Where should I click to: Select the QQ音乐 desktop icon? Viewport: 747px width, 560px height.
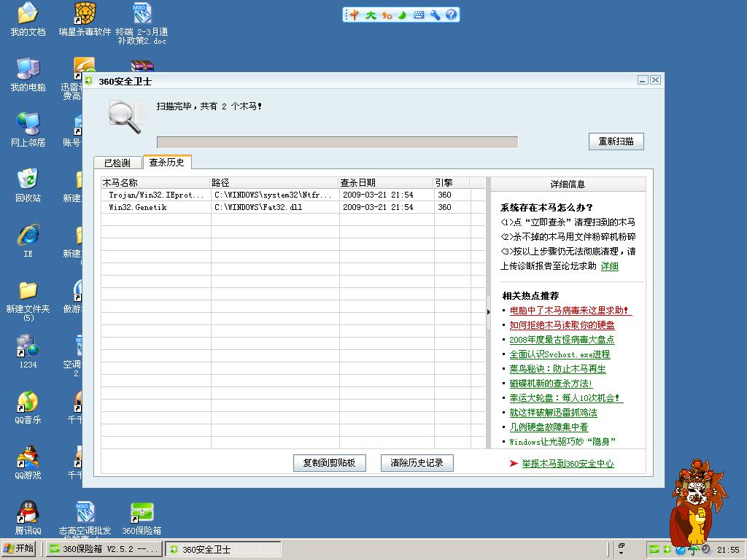(28, 407)
